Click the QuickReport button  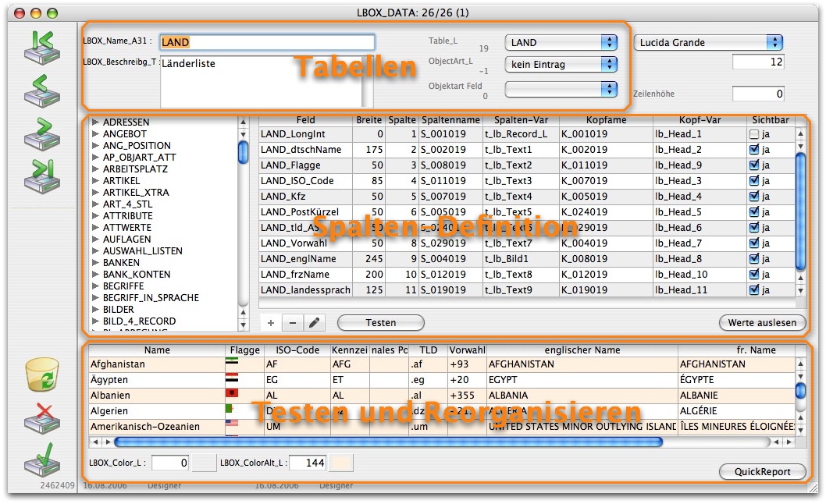point(762,472)
